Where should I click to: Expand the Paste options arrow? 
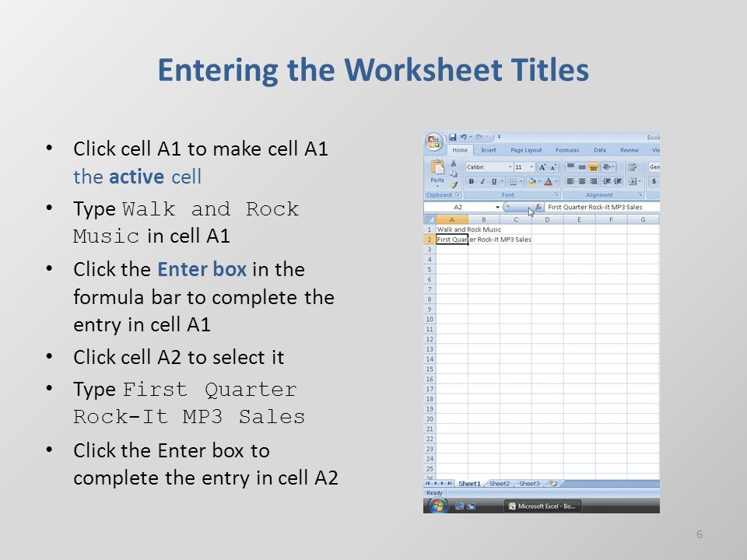coord(437,186)
